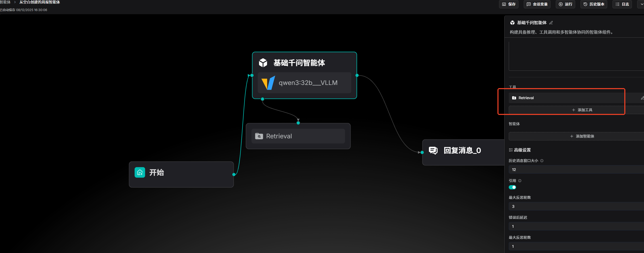Toggle the 引用 switch off
The width and height of the screenshot is (644, 253).
click(x=512, y=187)
